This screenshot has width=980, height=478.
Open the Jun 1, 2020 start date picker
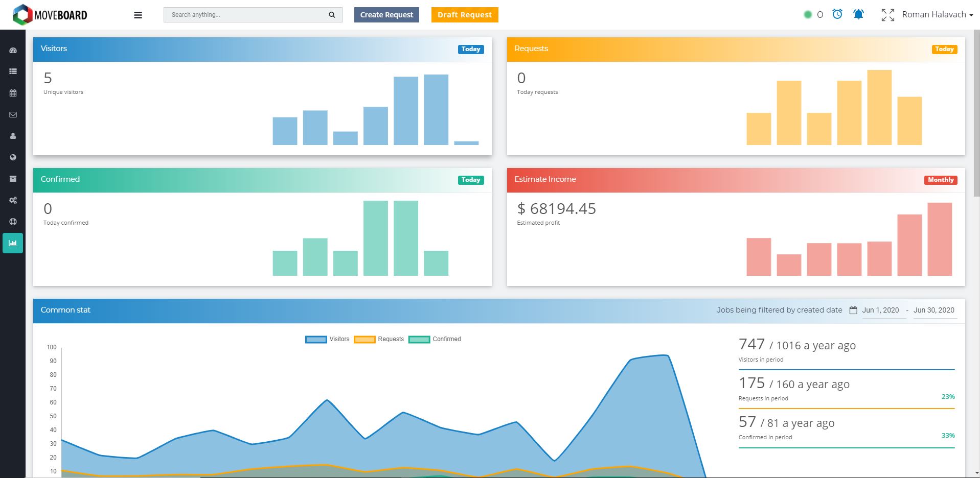click(880, 310)
